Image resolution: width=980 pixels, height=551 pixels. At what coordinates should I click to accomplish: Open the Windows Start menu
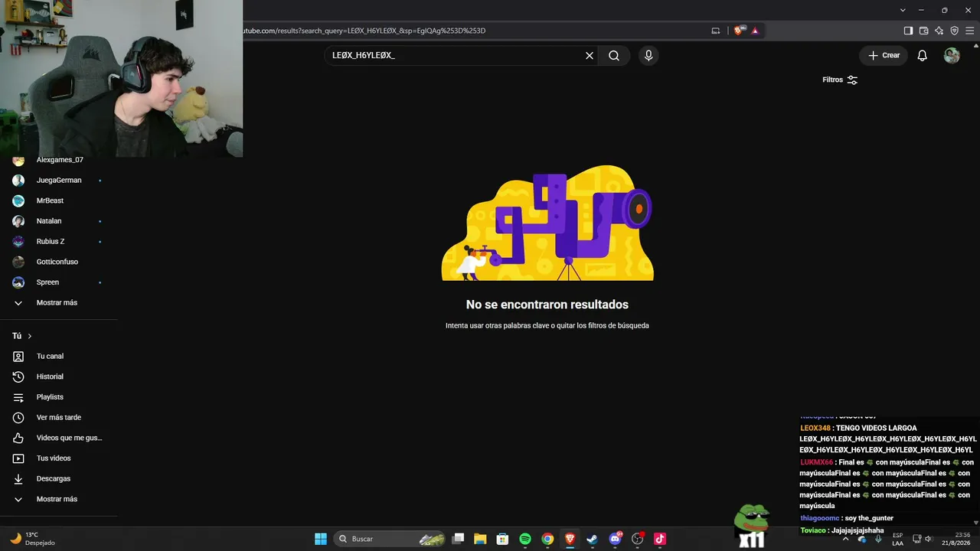point(321,539)
